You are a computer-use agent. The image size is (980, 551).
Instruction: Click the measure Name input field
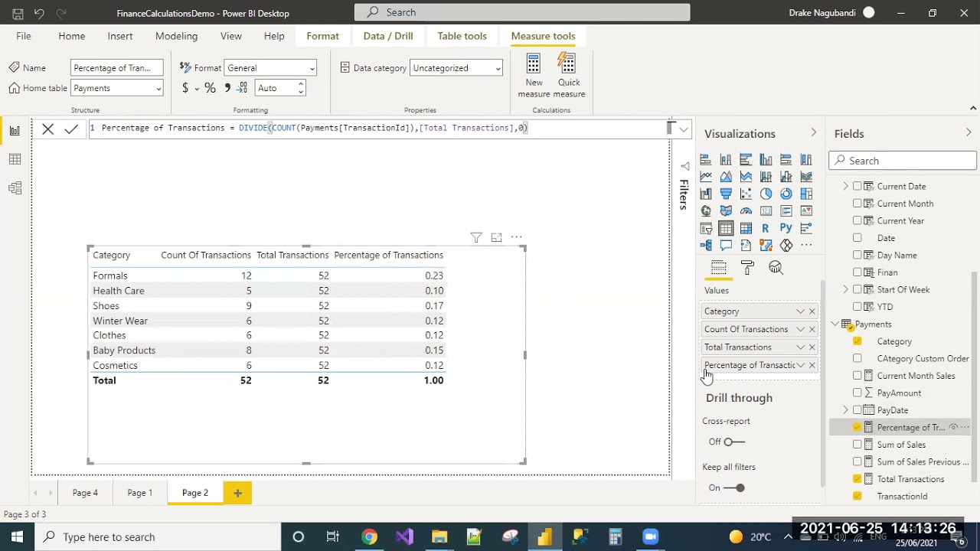tap(116, 68)
